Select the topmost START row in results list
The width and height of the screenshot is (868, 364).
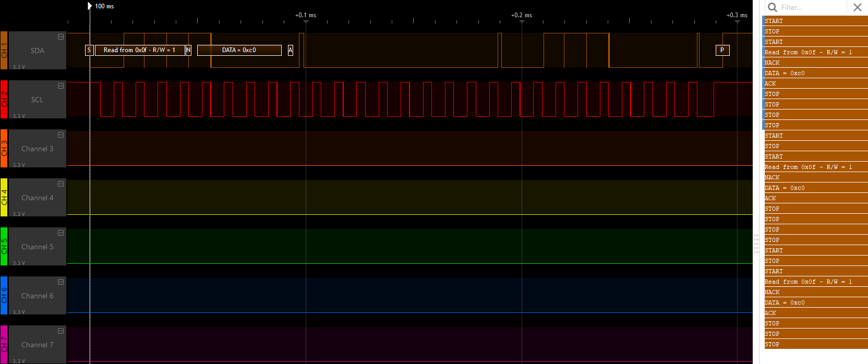(x=815, y=21)
